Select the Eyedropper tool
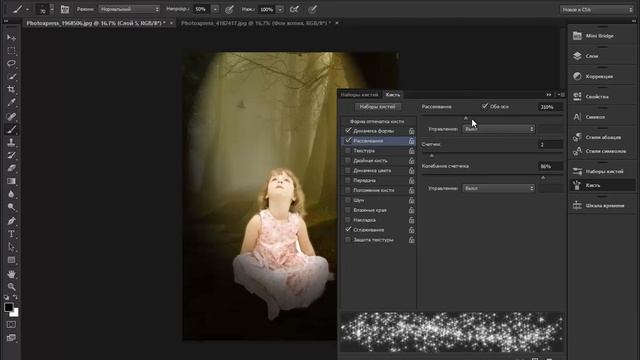640x360 pixels. [x=11, y=102]
